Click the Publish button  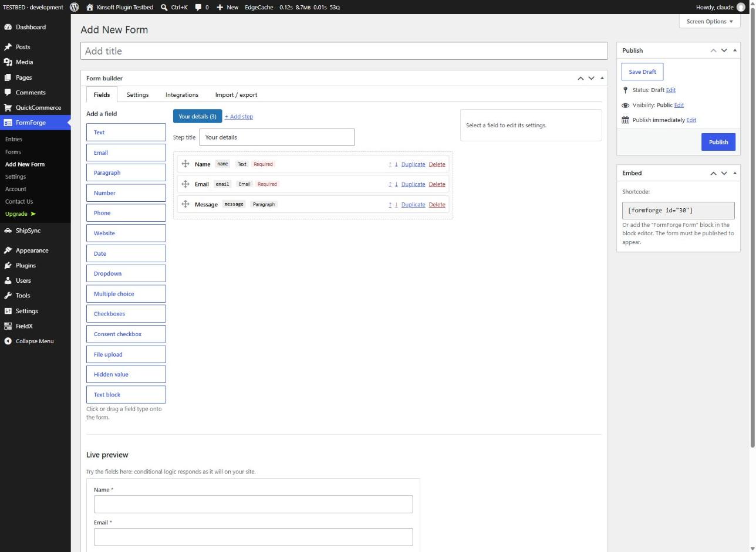point(718,142)
